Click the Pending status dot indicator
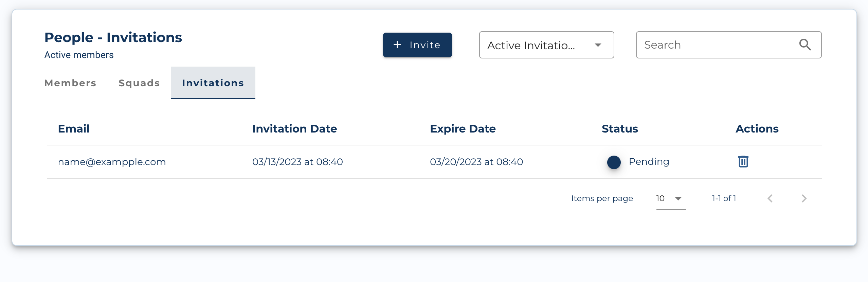This screenshot has width=868, height=282. tap(614, 162)
